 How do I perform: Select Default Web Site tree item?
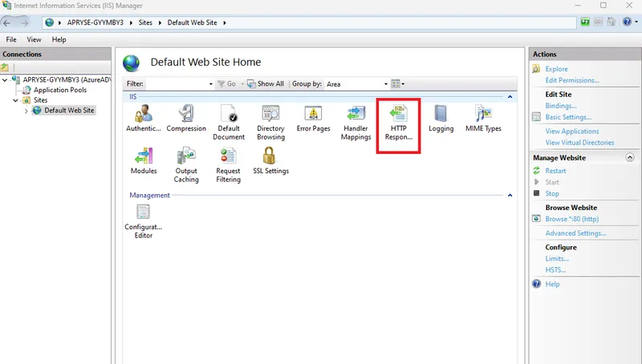pos(69,111)
